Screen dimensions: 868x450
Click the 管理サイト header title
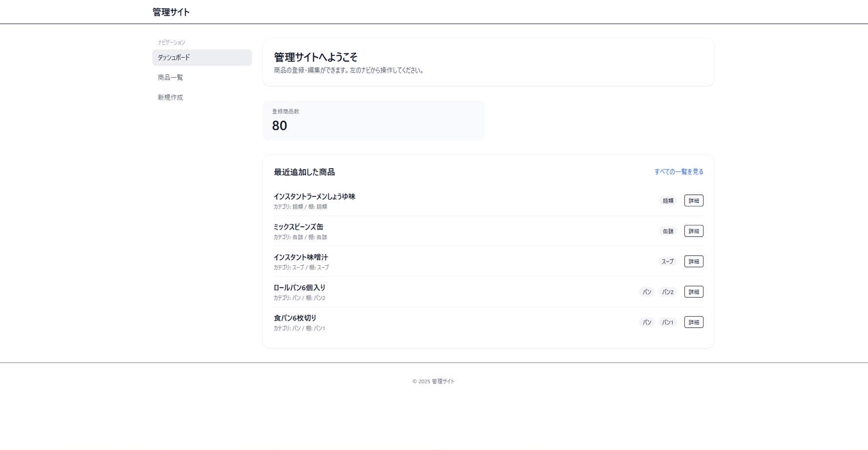click(171, 12)
